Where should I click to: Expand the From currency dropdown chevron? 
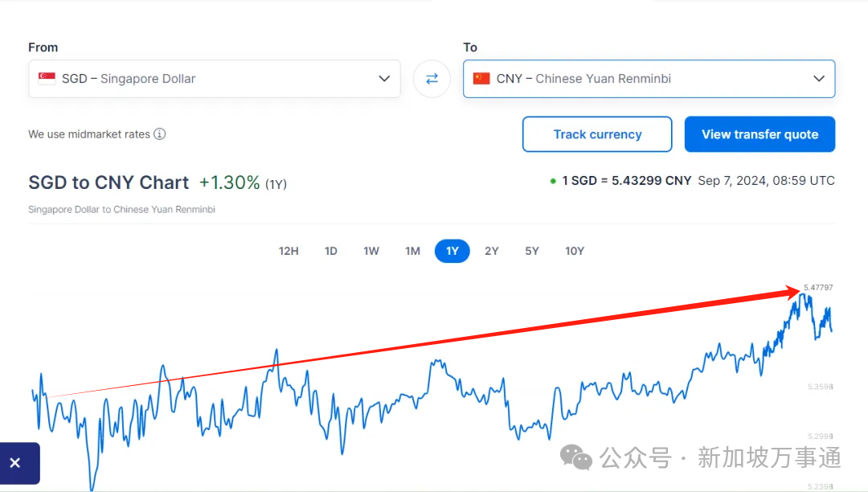coord(384,79)
